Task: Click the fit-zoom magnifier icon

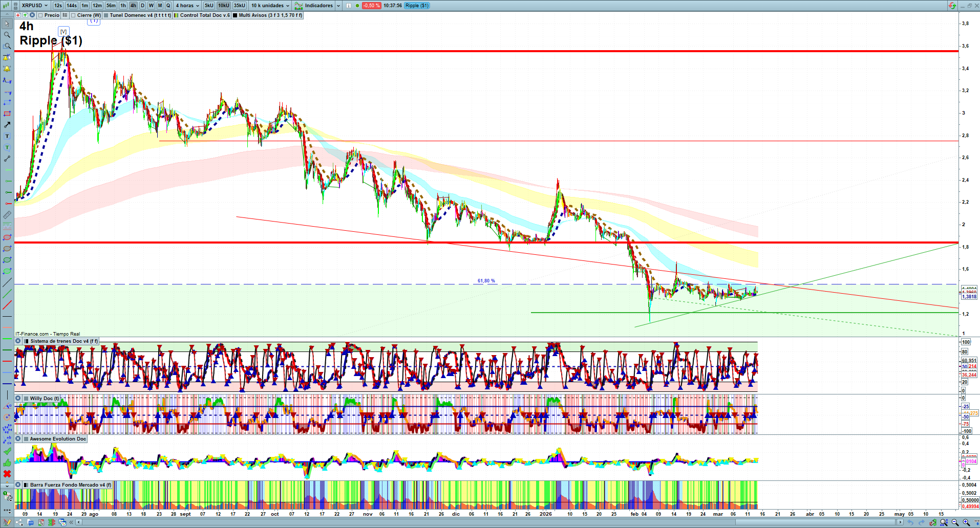Action: coord(944,522)
